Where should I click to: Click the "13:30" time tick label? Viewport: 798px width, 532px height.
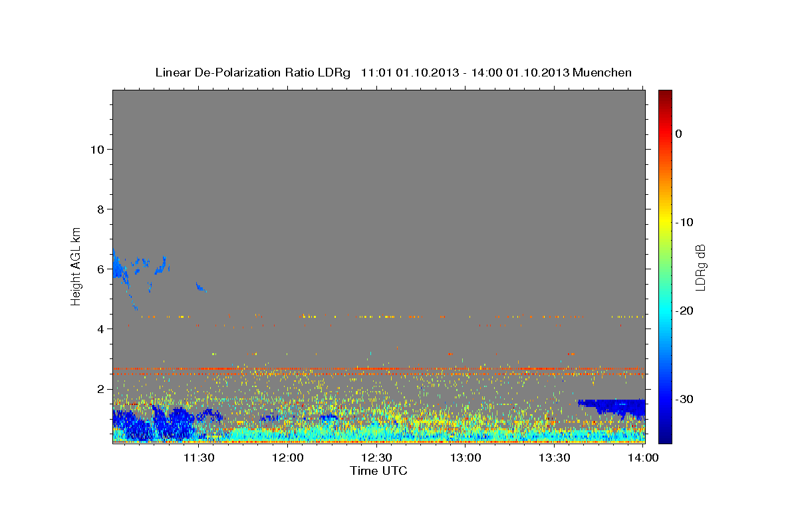click(x=555, y=458)
